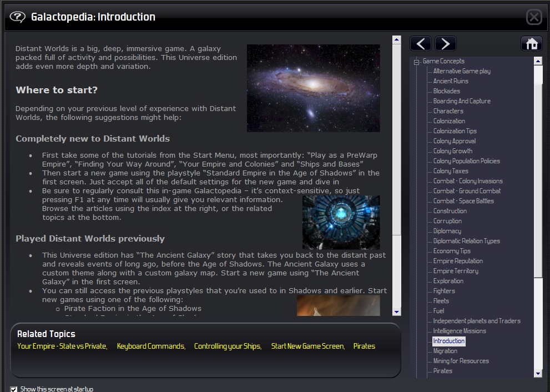
Task: Open Diplomatic Relation Types article
Action: pyautogui.click(x=467, y=241)
